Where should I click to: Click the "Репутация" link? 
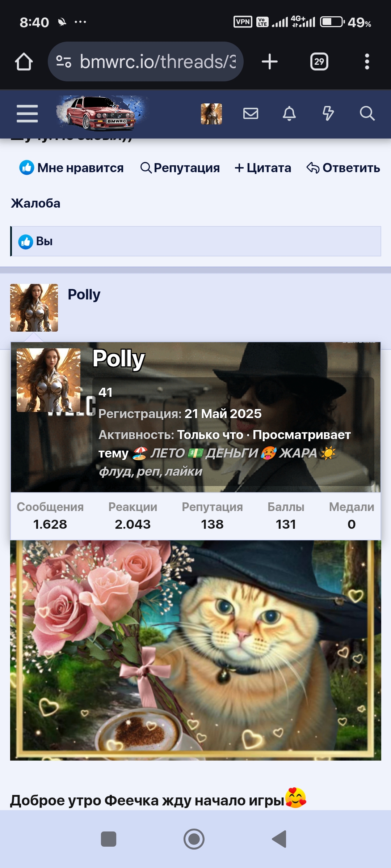click(x=180, y=168)
